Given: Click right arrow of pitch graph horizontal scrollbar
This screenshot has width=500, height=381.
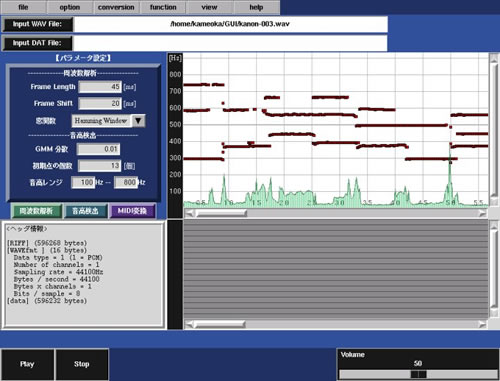Looking at the screenshot, I should coord(482,213).
